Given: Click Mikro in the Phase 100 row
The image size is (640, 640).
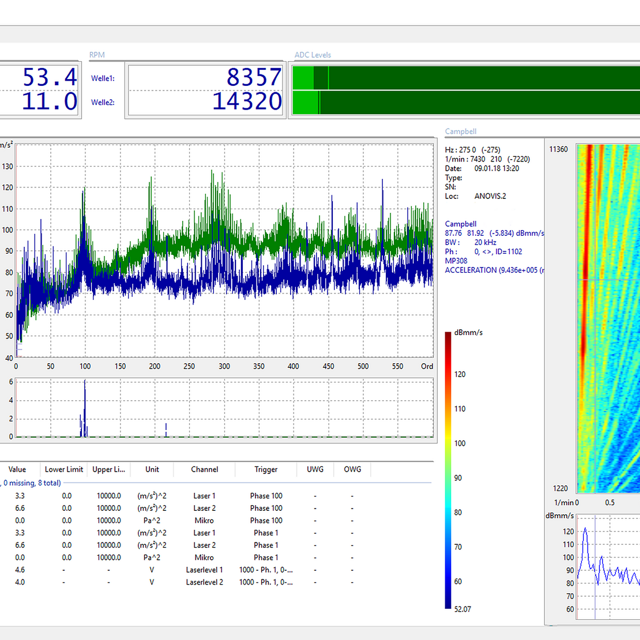Looking at the screenshot, I should pos(204,520).
